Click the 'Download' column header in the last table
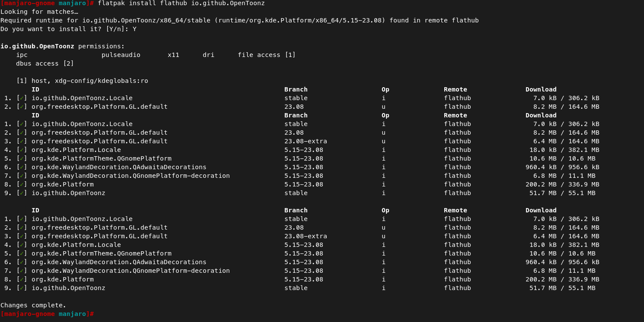This screenshot has height=322, width=644. pos(541,210)
